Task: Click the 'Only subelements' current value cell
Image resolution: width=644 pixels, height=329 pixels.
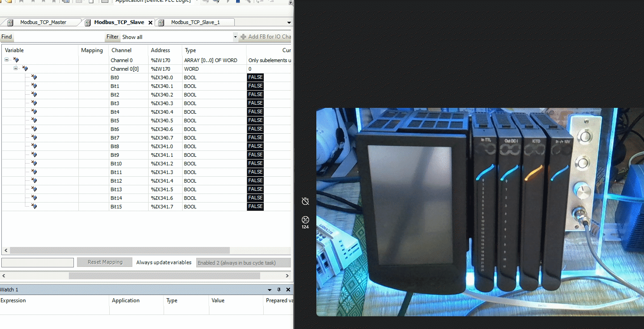Action: click(270, 60)
